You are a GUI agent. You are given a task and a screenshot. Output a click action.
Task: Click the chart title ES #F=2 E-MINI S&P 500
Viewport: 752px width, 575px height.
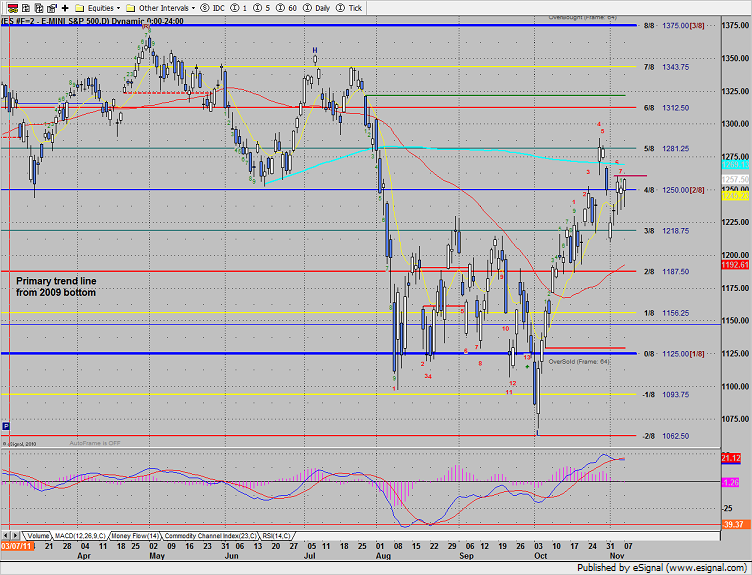coord(92,21)
